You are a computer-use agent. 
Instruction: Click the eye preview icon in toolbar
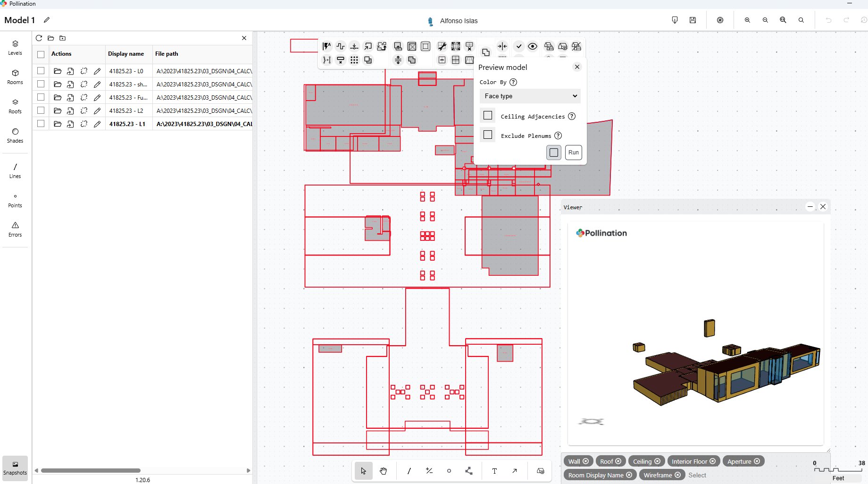533,46
